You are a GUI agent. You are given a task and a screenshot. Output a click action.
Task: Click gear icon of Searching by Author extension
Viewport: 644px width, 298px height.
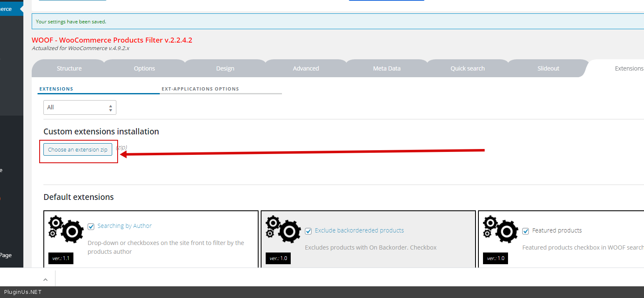(66, 229)
